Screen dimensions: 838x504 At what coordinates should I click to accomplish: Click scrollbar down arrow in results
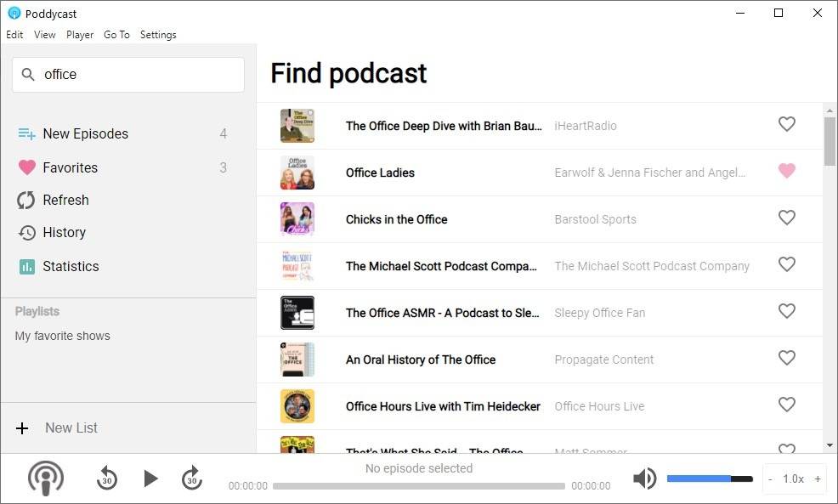click(830, 445)
